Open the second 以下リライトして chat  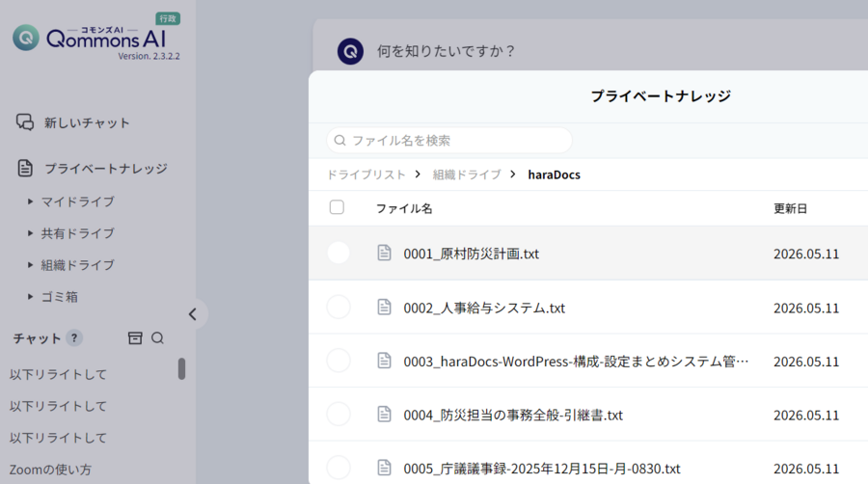[58, 406]
